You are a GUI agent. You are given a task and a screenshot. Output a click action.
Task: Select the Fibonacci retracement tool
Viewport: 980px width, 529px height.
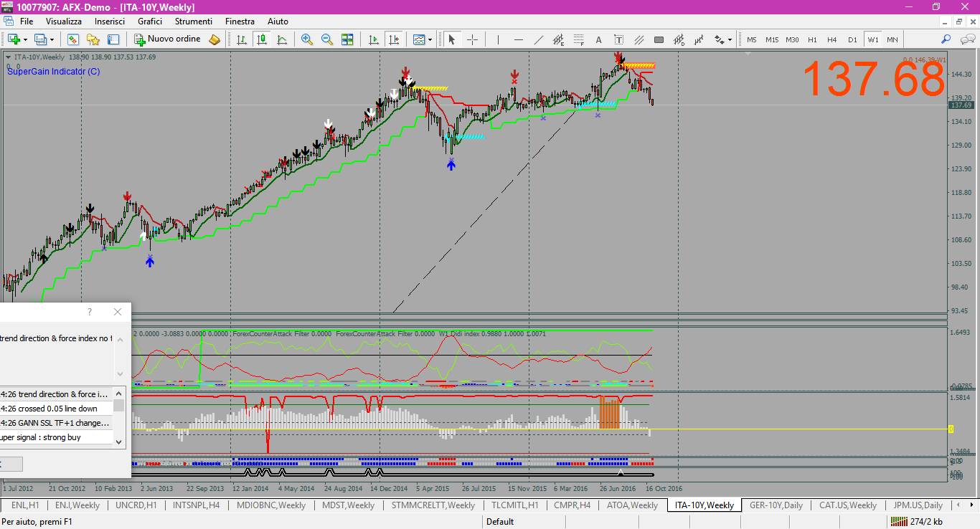pos(578,39)
